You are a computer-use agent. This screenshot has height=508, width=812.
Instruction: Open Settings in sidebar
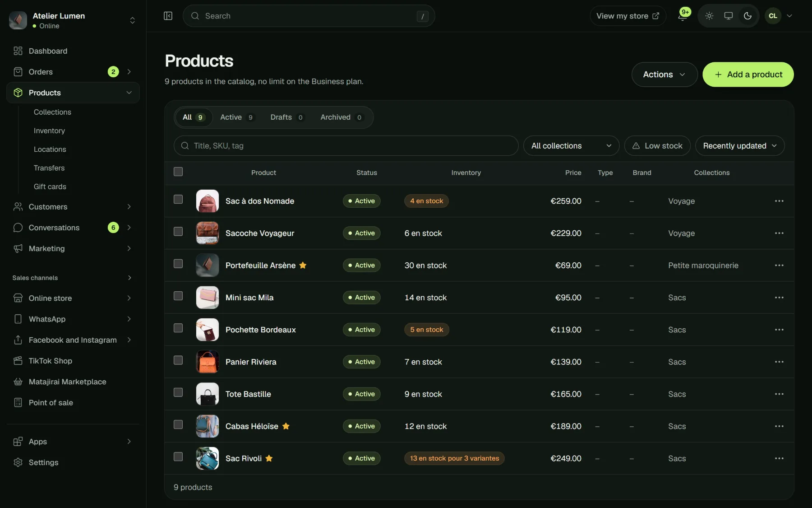click(73, 462)
